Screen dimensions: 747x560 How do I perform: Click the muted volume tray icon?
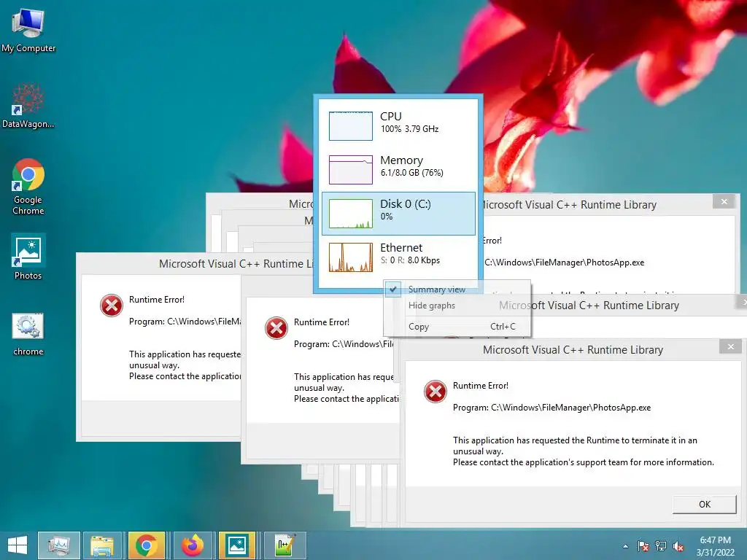pyautogui.click(x=678, y=546)
